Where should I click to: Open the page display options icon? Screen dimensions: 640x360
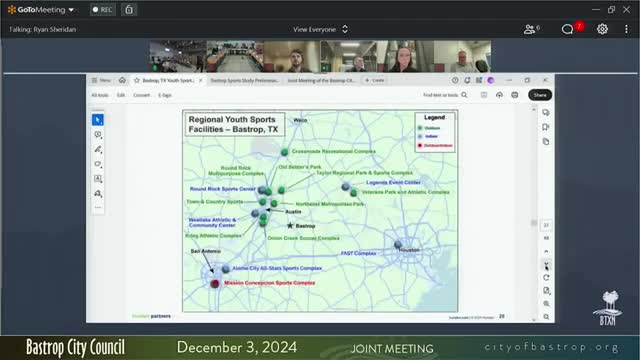coord(546,291)
